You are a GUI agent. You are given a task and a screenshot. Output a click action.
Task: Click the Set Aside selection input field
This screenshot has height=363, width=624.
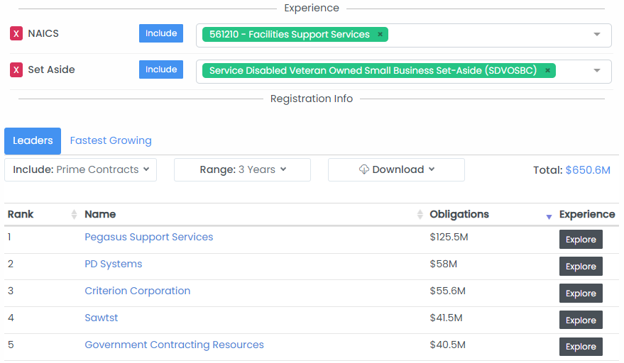tap(404, 71)
